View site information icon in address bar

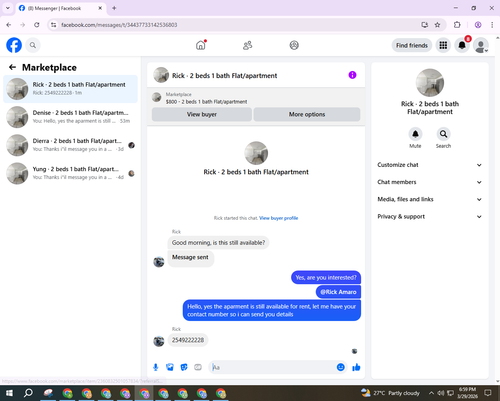[x=54, y=25]
